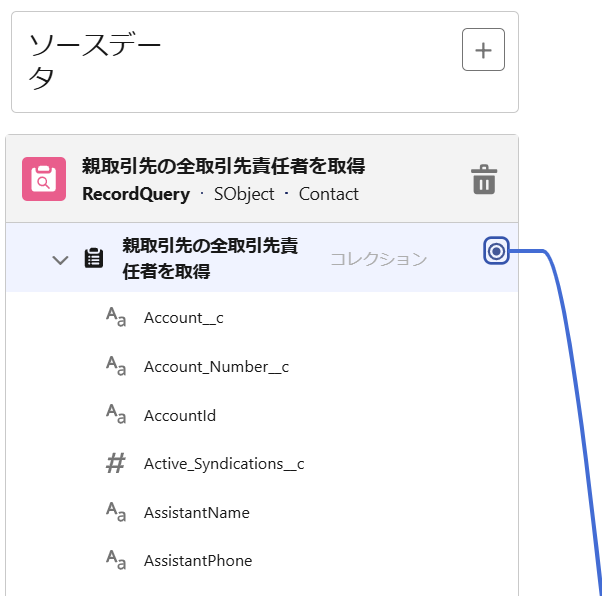This screenshot has width=602, height=596.
Task: Select the collection mapping connector radio
Action: pyautogui.click(x=496, y=251)
